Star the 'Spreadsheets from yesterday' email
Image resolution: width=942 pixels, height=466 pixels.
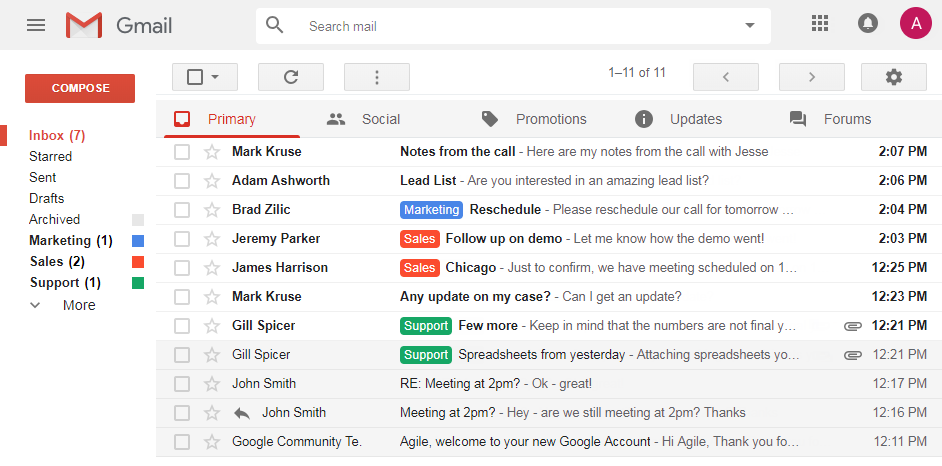point(211,355)
